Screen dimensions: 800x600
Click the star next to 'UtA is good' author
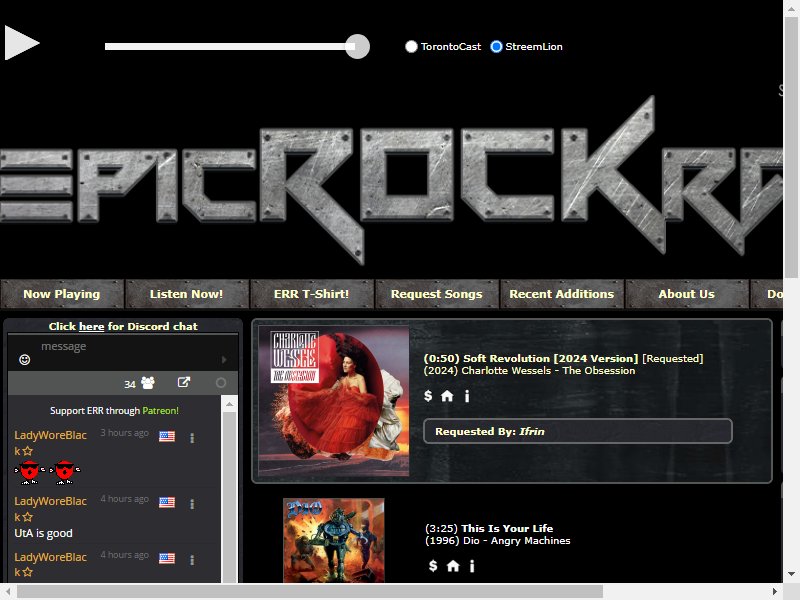tap(28, 517)
